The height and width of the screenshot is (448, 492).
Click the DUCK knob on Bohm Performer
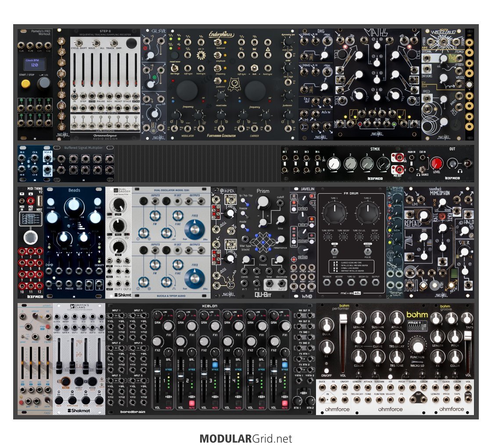(x=327, y=325)
